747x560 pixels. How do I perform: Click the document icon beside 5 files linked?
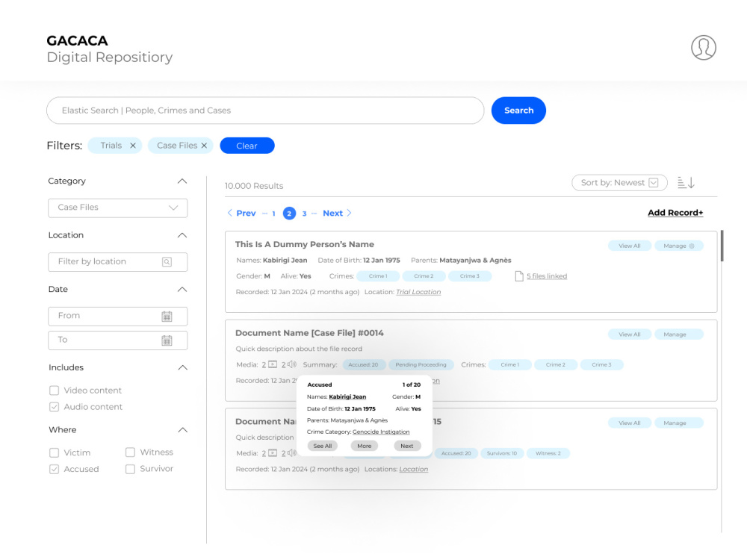[x=519, y=276]
